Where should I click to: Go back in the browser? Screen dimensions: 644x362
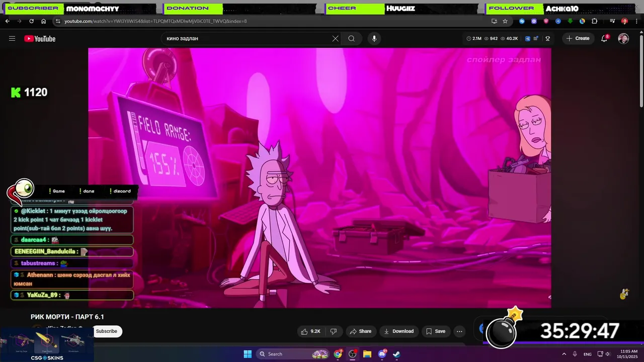tap(8, 21)
